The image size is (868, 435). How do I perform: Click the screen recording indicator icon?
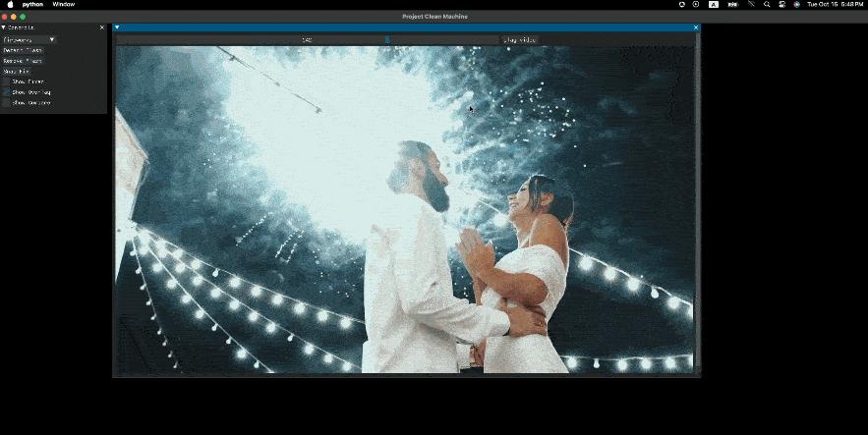[x=696, y=5]
